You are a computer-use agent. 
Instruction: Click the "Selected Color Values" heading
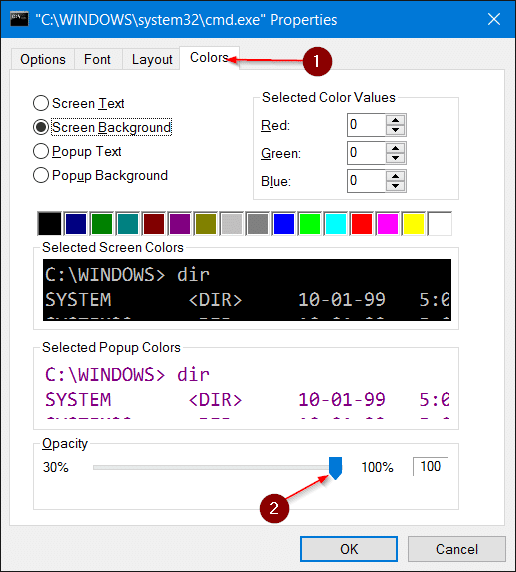329,97
